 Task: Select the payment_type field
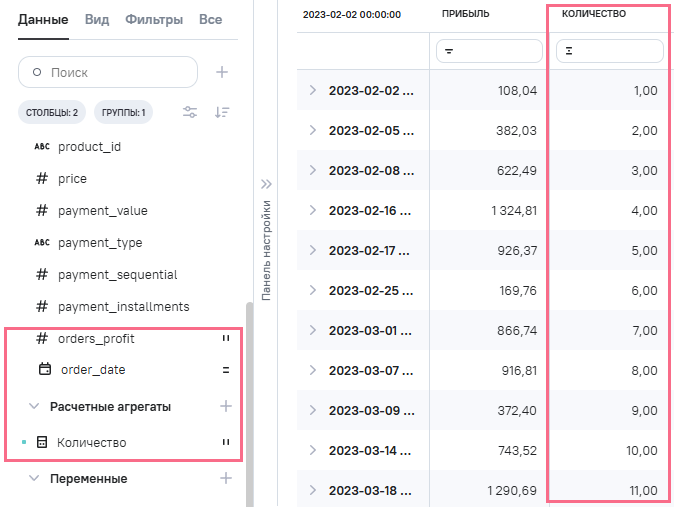pyautogui.click(x=100, y=242)
